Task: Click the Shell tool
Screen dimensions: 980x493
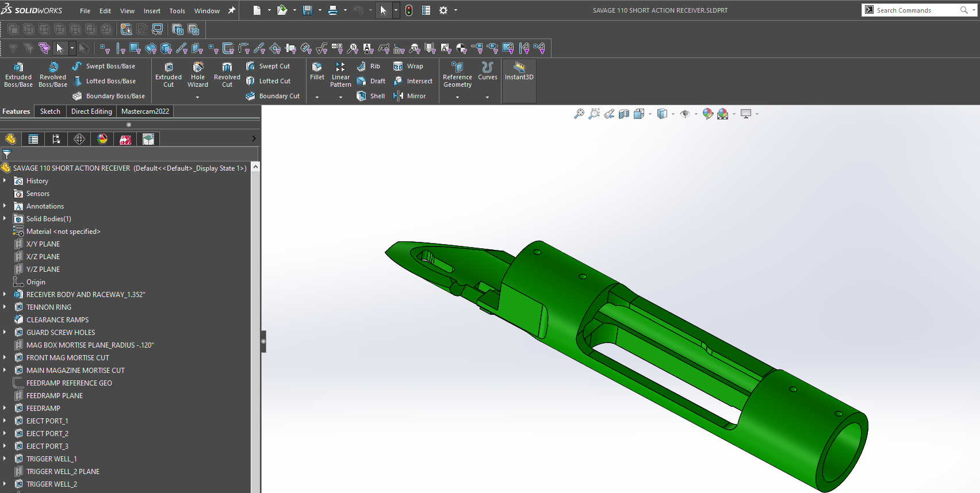Action: pyautogui.click(x=371, y=96)
